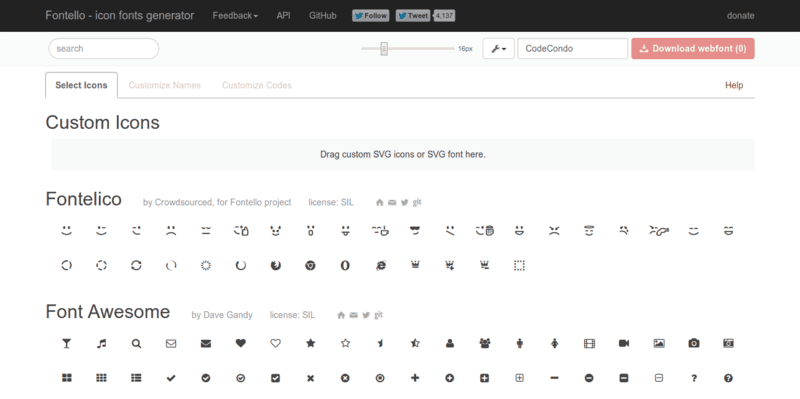Viewport: 800px width, 399px height.
Task: Open the Fontelico homepage link icon
Action: [380, 203]
